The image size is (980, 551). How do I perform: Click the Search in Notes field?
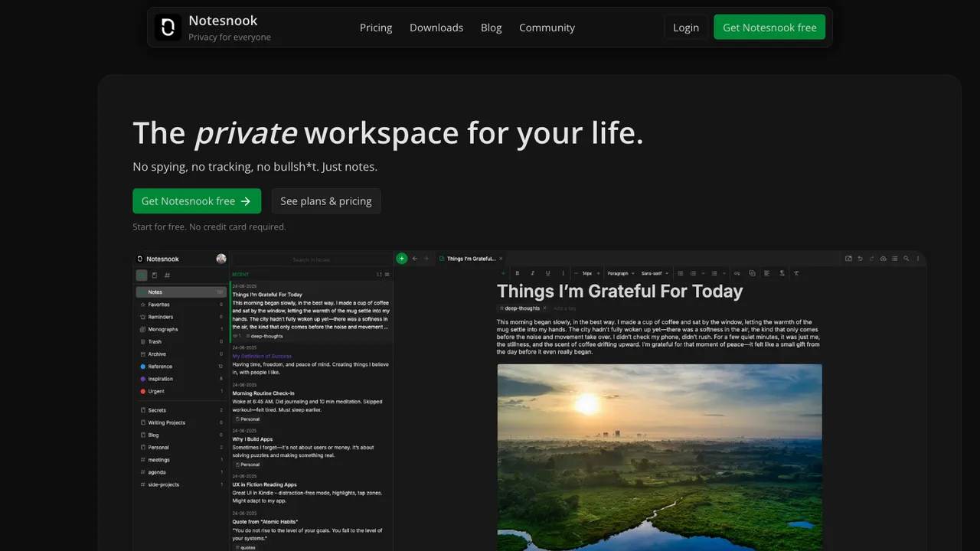pyautogui.click(x=312, y=259)
